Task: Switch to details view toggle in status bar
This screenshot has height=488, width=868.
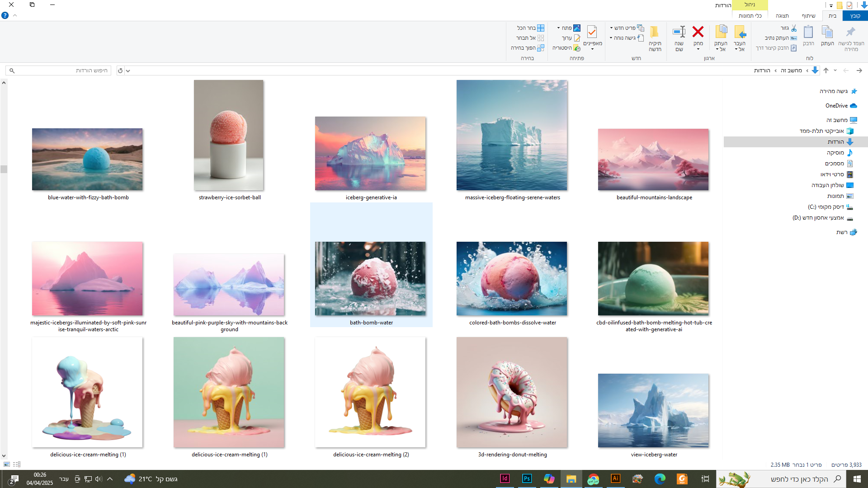Action: click(17, 465)
